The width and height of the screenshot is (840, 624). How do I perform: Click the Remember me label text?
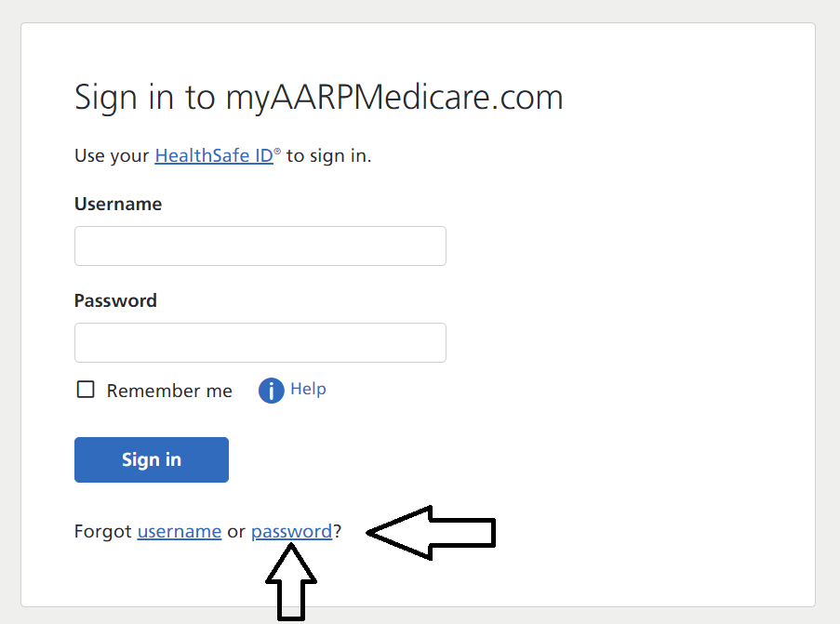pyautogui.click(x=169, y=391)
